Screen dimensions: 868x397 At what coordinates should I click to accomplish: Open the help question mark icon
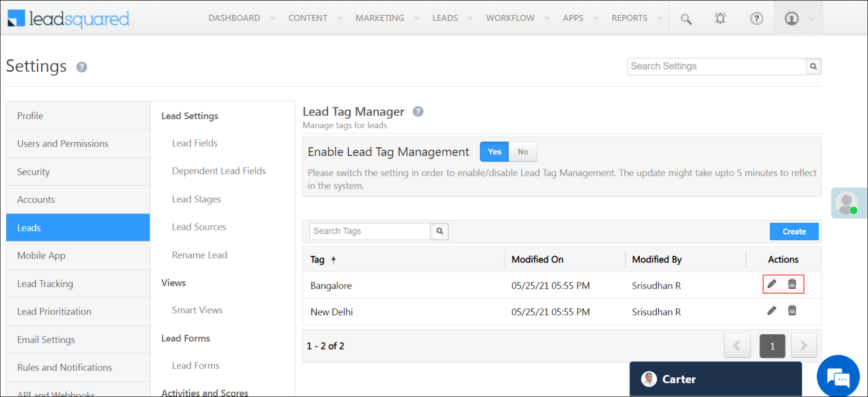pos(756,18)
